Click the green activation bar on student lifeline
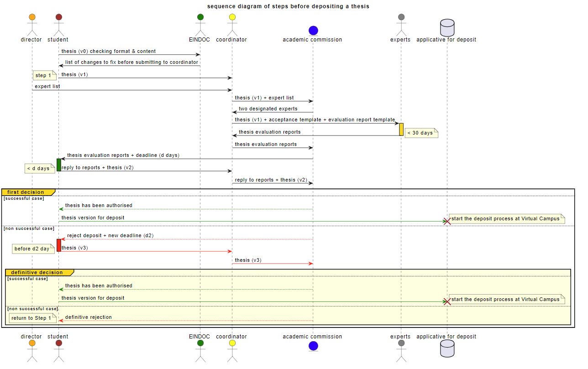The image size is (588, 369). point(58,165)
